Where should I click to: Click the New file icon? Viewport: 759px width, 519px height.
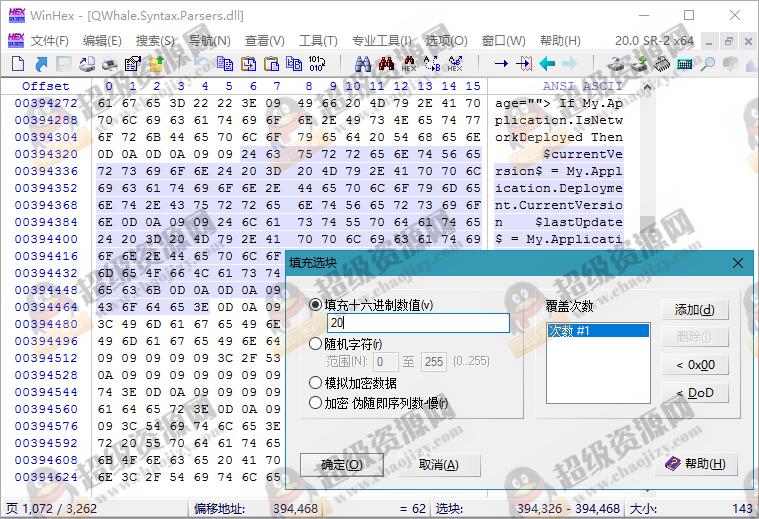pos(17,64)
